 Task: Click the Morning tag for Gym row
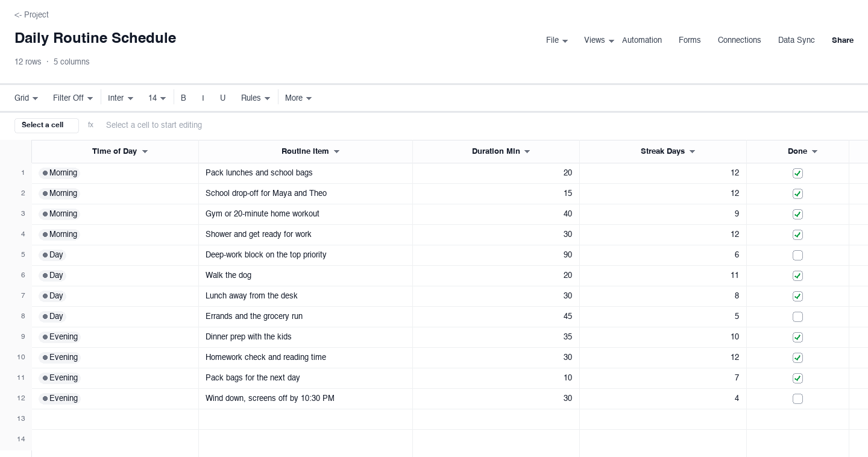coord(60,214)
